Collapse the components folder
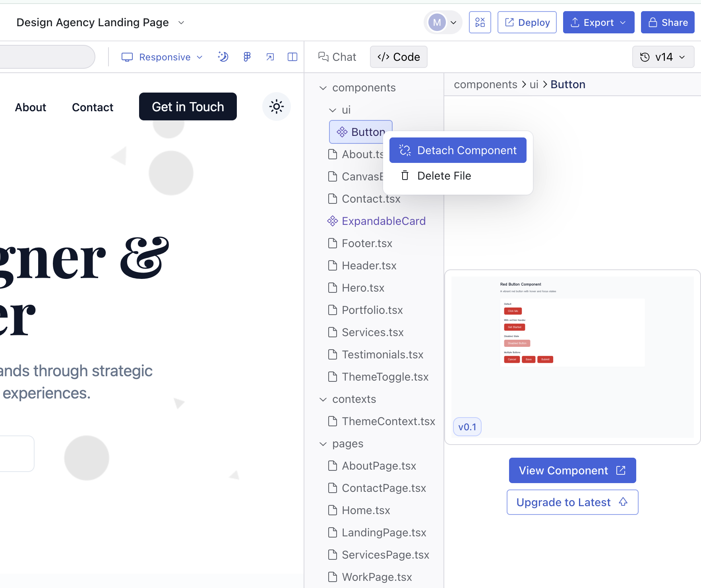 pyautogui.click(x=323, y=88)
